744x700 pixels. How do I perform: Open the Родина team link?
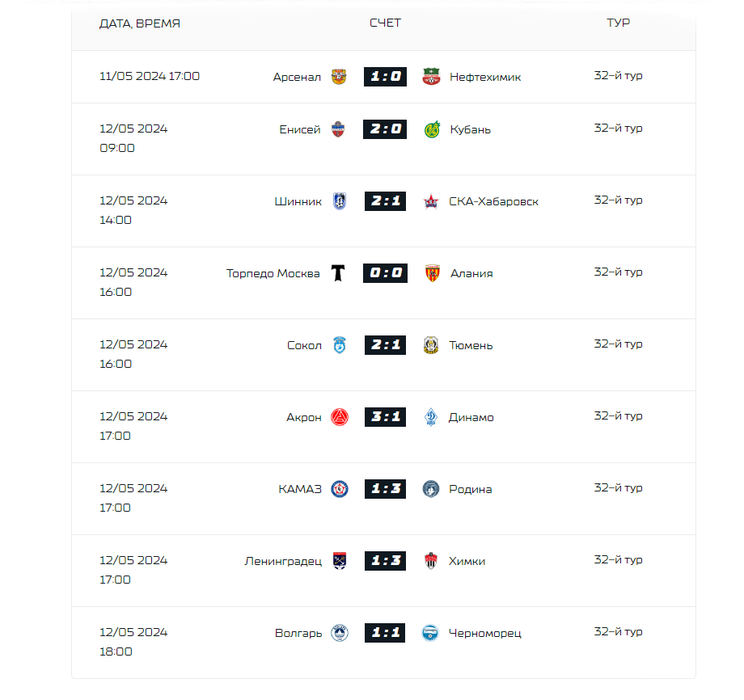pyautogui.click(x=470, y=489)
